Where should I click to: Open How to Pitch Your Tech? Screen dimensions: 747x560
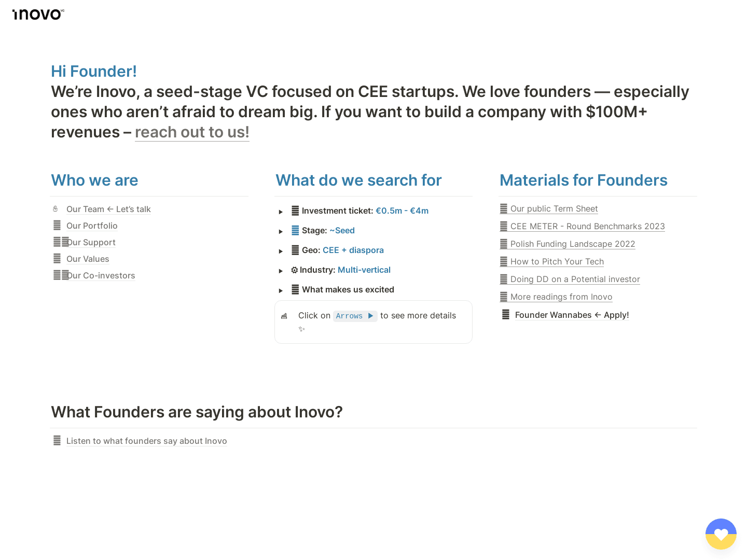click(x=557, y=261)
